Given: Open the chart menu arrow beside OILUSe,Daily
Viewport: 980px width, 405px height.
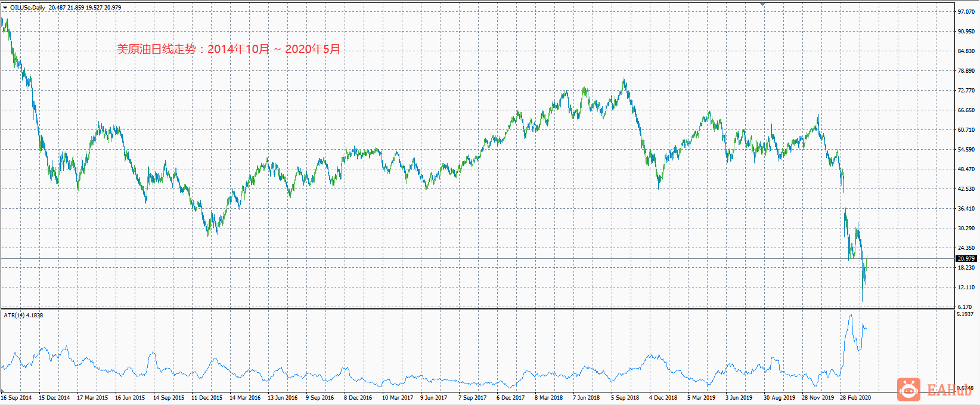Looking at the screenshot, I should (5, 8).
